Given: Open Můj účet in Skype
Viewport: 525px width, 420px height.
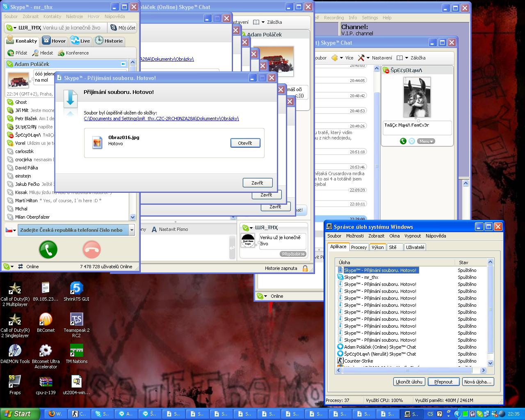Looking at the screenshot, I should coord(123,27).
